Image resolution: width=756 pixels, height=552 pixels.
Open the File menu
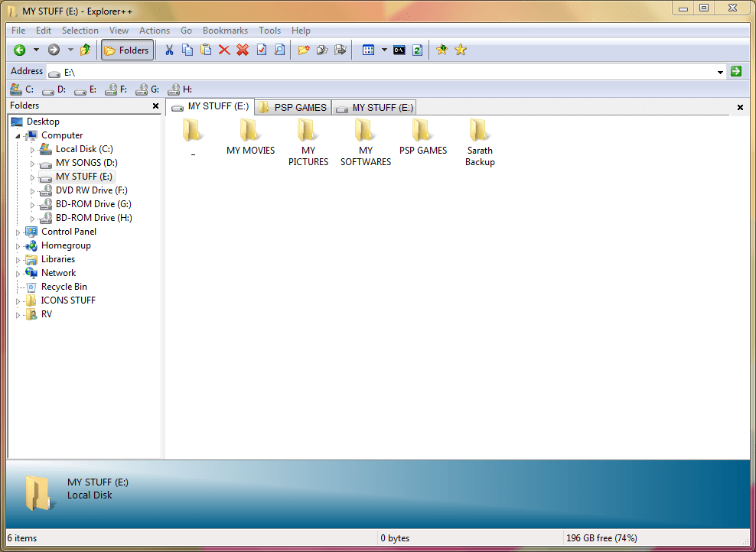point(18,31)
